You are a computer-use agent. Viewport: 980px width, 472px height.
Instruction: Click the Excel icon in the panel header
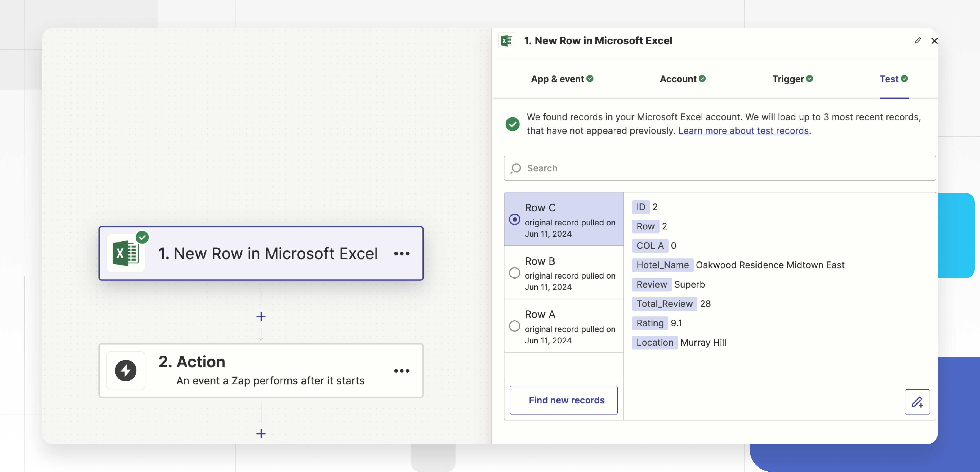507,41
